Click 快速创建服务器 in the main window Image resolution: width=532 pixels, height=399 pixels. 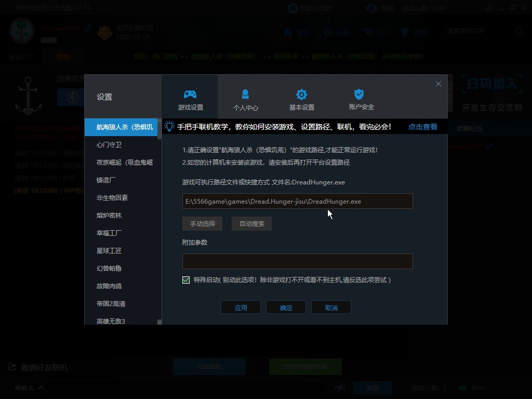point(305,367)
